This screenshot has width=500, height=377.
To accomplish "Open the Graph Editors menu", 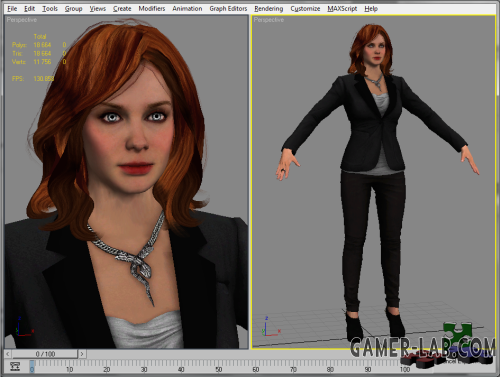I will click(x=228, y=9).
